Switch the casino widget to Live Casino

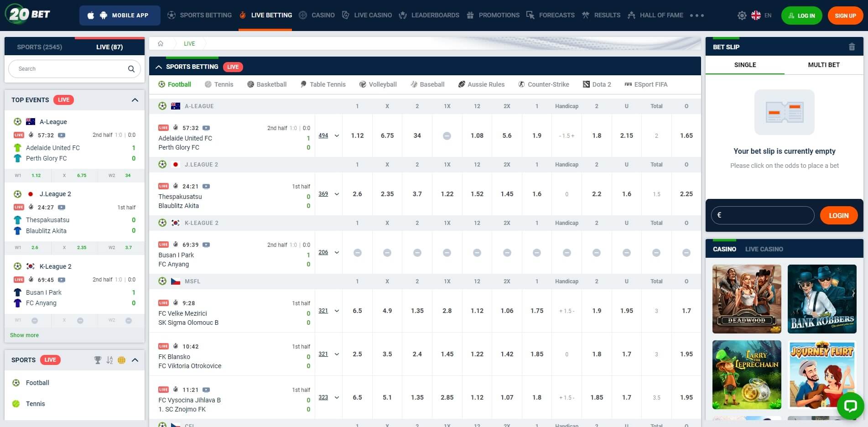[x=764, y=249]
